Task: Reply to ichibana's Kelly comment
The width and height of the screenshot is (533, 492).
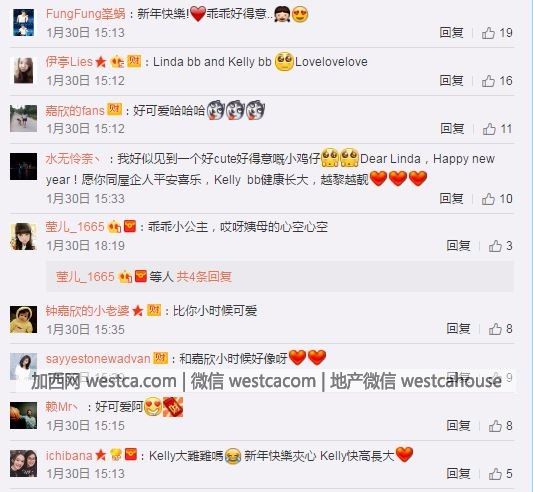Action: pyautogui.click(x=458, y=473)
